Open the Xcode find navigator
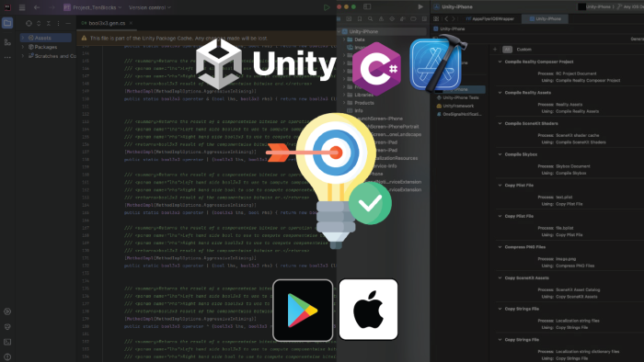Image resolution: width=644 pixels, height=362 pixels. coord(370,19)
